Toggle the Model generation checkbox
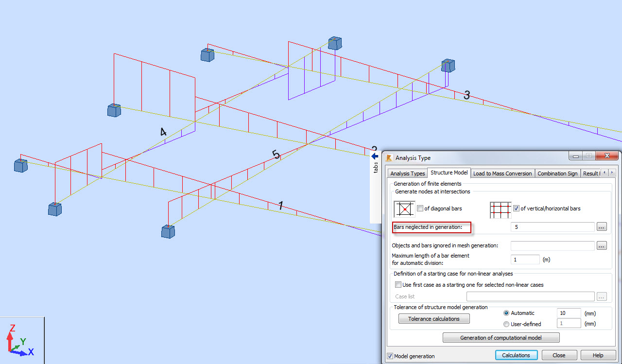 (x=390, y=356)
